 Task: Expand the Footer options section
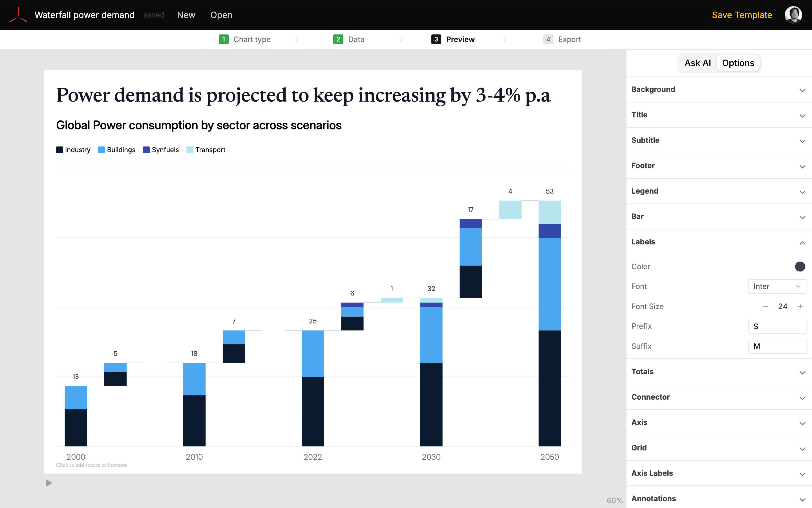pos(719,166)
